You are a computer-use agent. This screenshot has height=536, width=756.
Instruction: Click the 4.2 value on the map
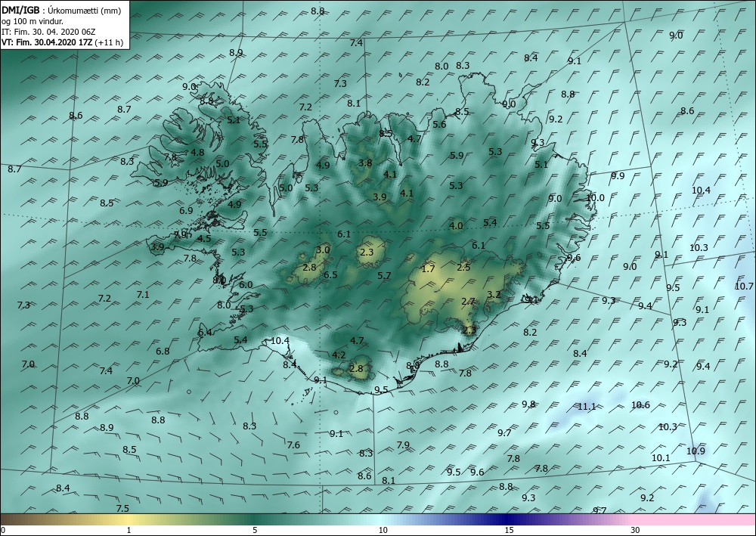(x=339, y=355)
